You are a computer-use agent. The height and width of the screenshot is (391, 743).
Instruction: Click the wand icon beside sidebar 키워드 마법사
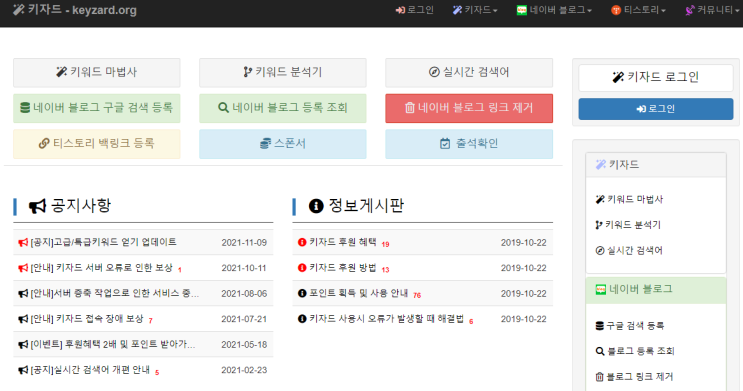tap(600, 200)
